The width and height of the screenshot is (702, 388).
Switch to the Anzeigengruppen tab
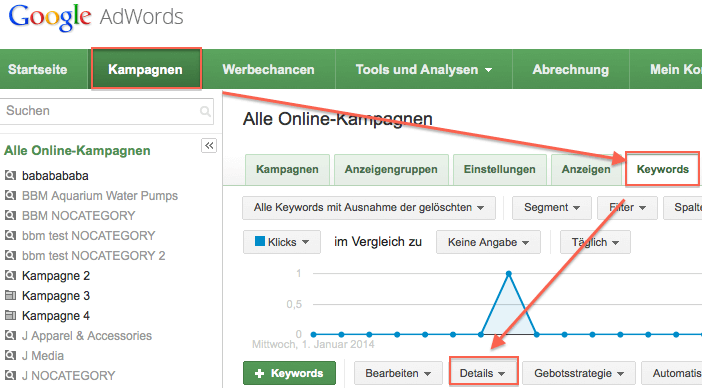pyautogui.click(x=391, y=170)
